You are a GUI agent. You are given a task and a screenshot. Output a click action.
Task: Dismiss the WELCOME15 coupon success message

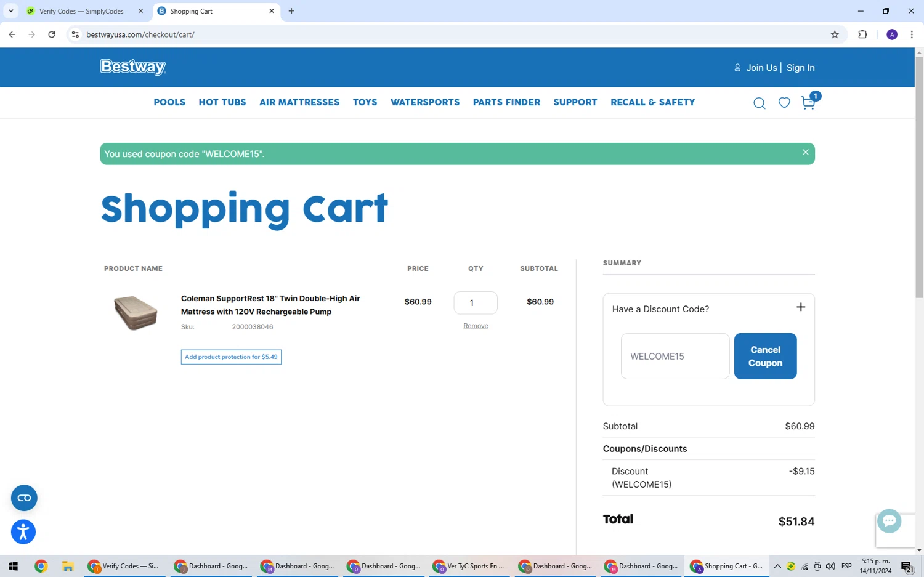coord(805,152)
